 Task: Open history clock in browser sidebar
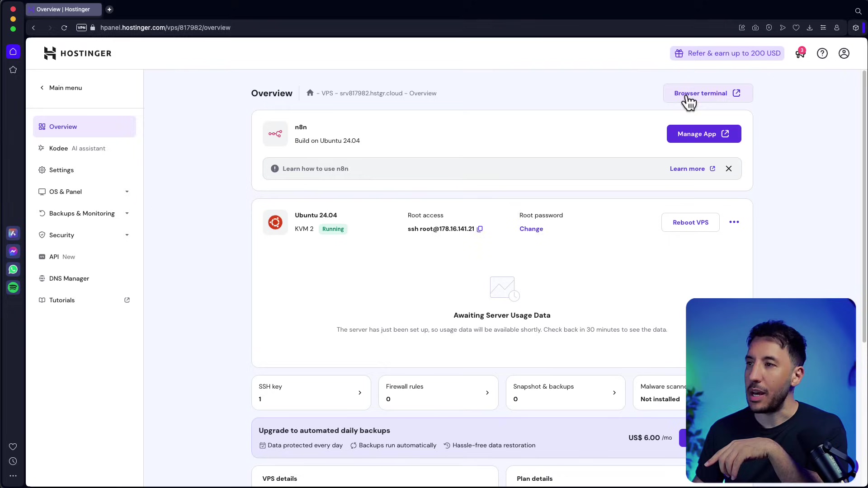[13, 461]
